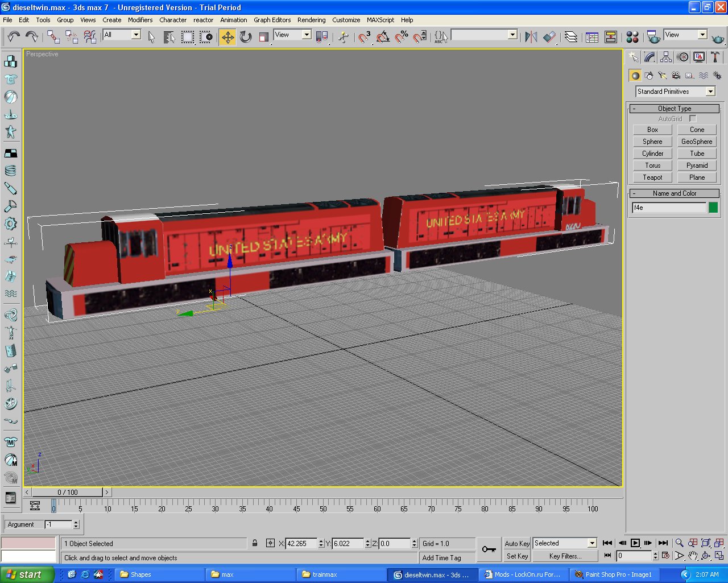Click the Zoom Extents viewport icon
The image size is (728, 583).
706,543
